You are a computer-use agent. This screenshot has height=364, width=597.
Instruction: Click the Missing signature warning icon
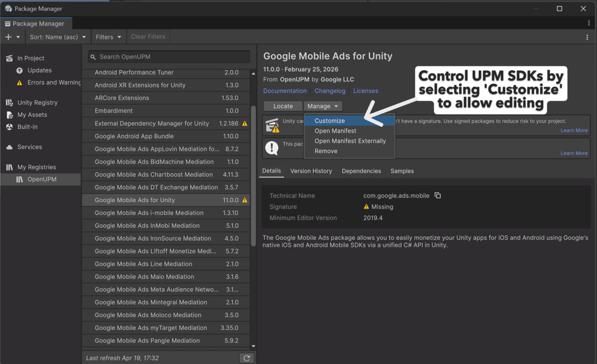point(367,207)
